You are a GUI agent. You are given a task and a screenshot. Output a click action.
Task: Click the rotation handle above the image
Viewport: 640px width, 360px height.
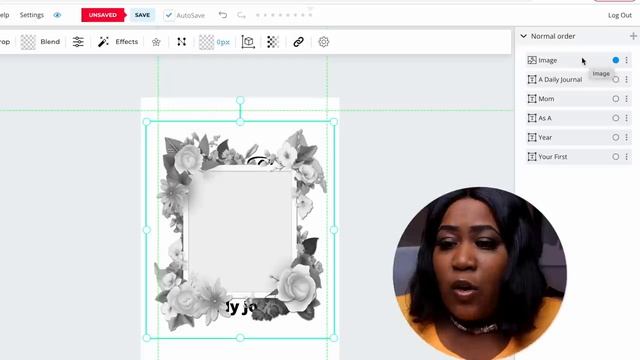click(240, 100)
